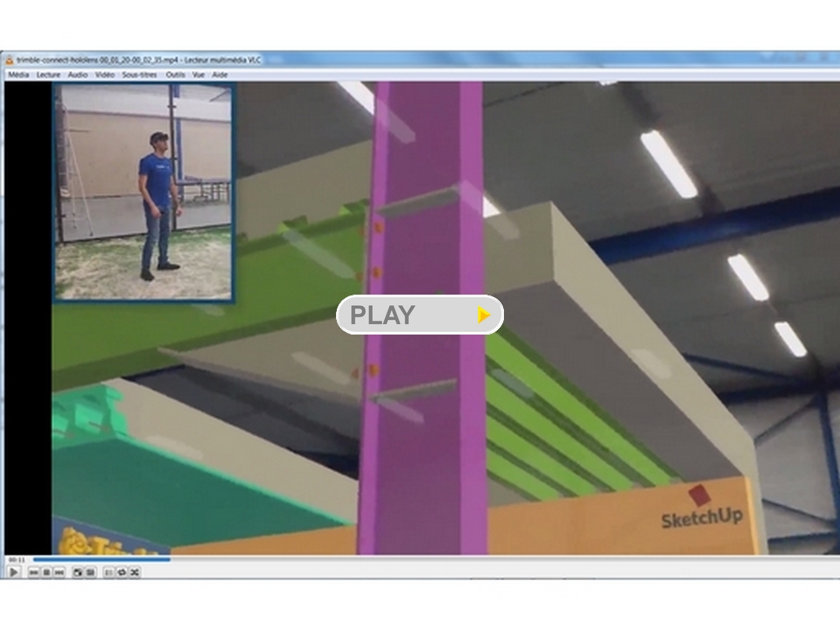Screen dimensions: 840x630
Task: Open the Lecture menu
Action: 48,75
